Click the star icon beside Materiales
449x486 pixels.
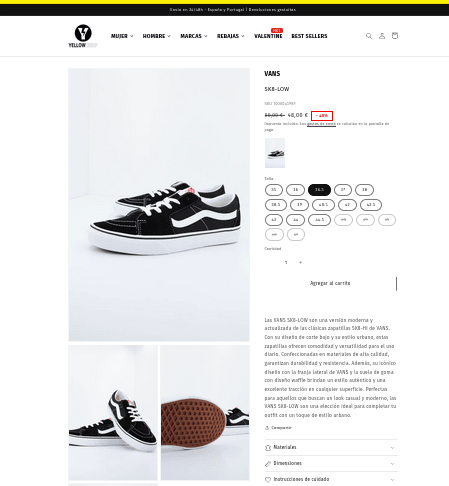coord(268,448)
